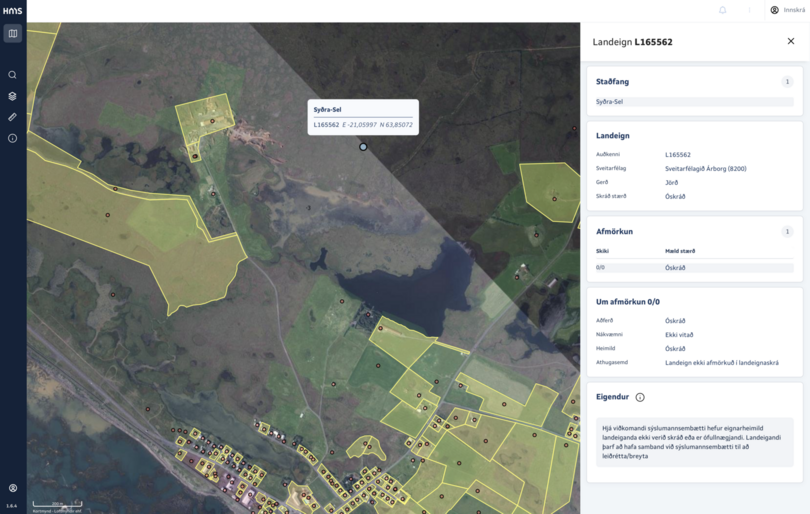The width and height of the screenshot is (810, 514).
Task: Click the Auðkenni L165562 value
Action: 678,154
